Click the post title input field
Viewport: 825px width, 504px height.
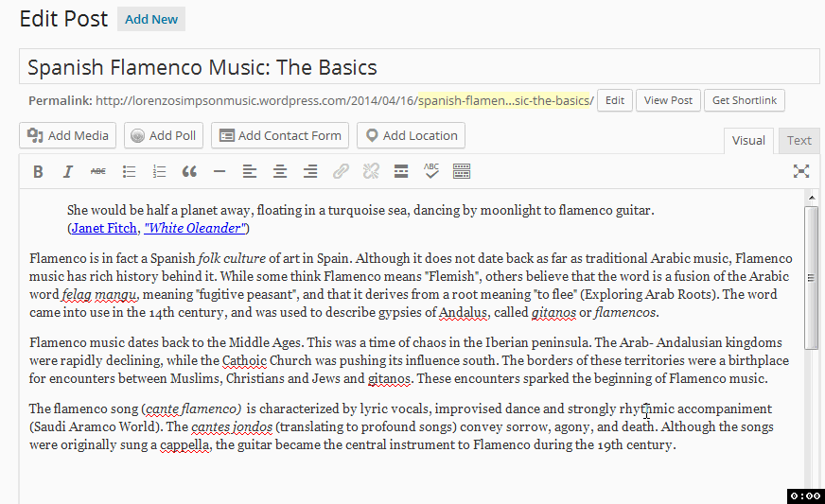[x=419, y=67]
